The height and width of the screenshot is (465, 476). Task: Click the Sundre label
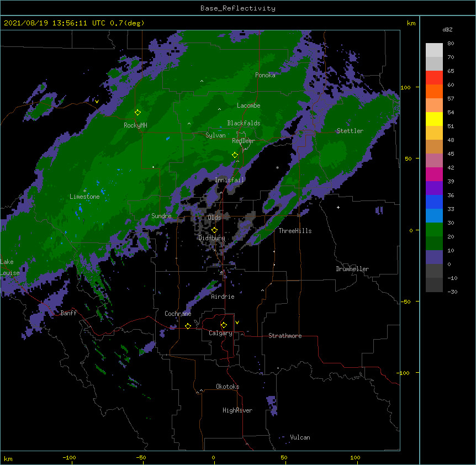click(x=161, y=216)
